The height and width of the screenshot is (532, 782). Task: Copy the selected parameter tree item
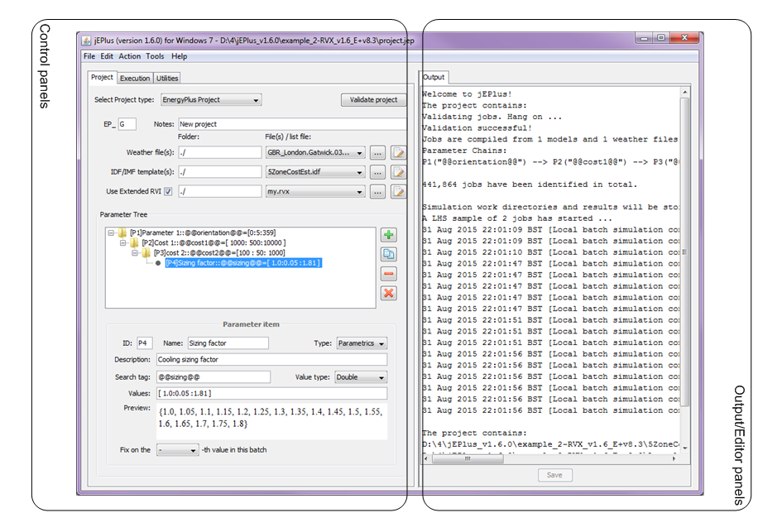point(388,254)
